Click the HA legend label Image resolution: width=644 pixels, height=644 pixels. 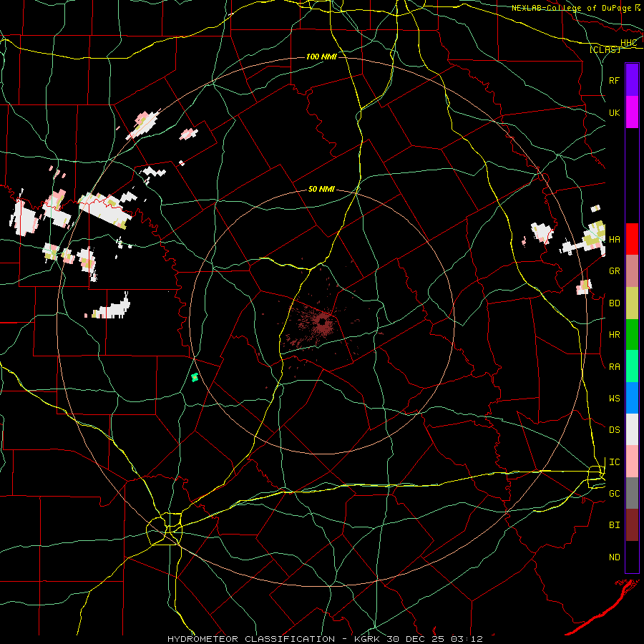click(x=614, y=240)
